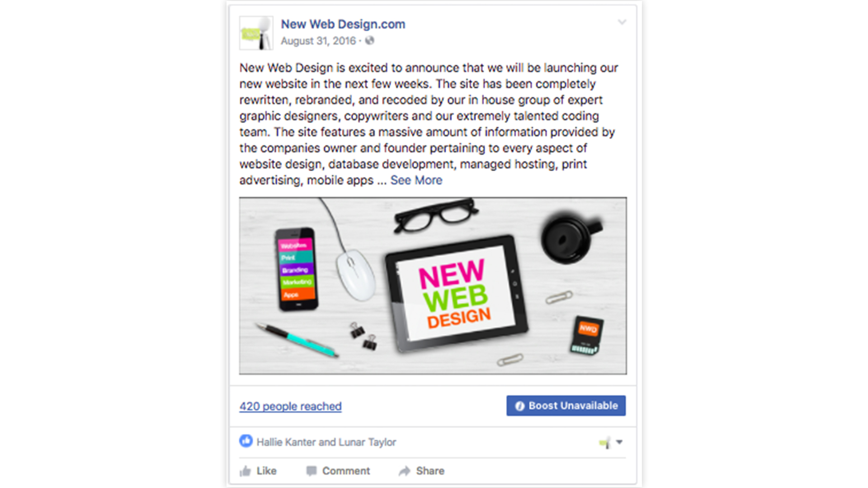868x488 pixels.
Task: Open the post options chevron menu
Action: tap(622, 22)
